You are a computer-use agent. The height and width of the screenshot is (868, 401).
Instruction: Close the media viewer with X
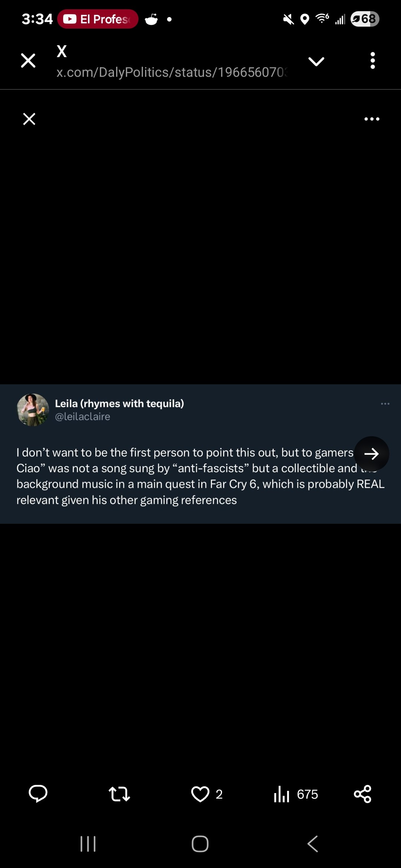(29, 119)
